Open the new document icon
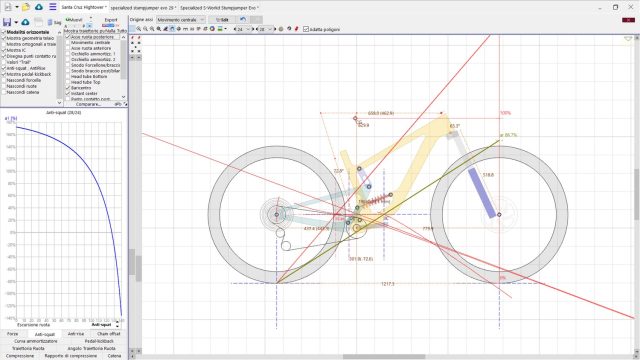This screenshot has width=640, height=360. pyautogui.click(x=8, y=7)
